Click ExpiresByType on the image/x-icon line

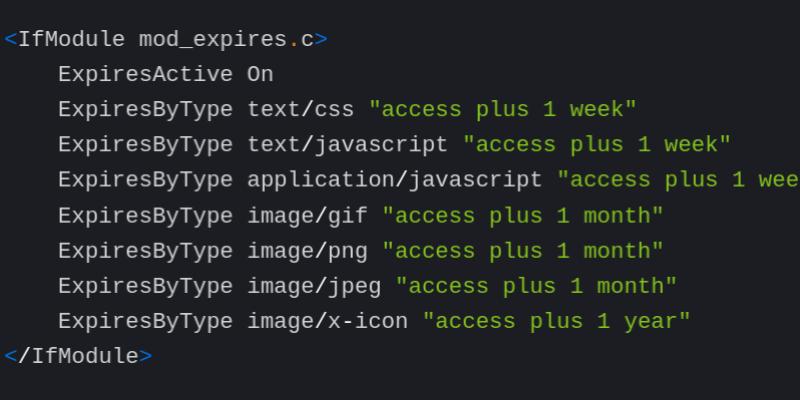tap(145, 321)
